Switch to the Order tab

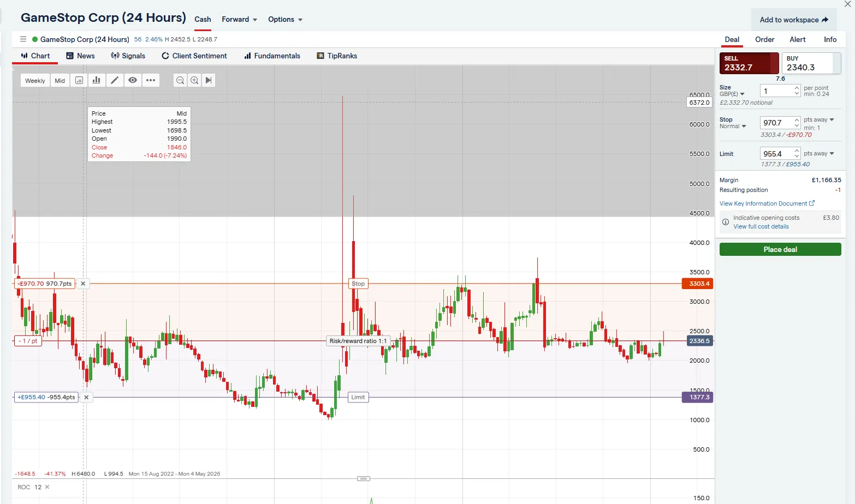coord(764,39)
